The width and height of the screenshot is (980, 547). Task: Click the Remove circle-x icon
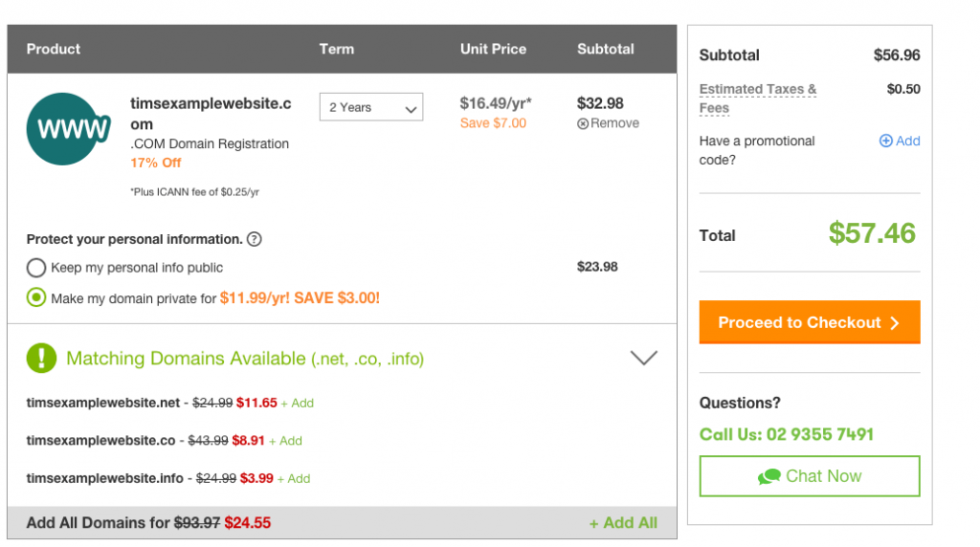point(583,123)
